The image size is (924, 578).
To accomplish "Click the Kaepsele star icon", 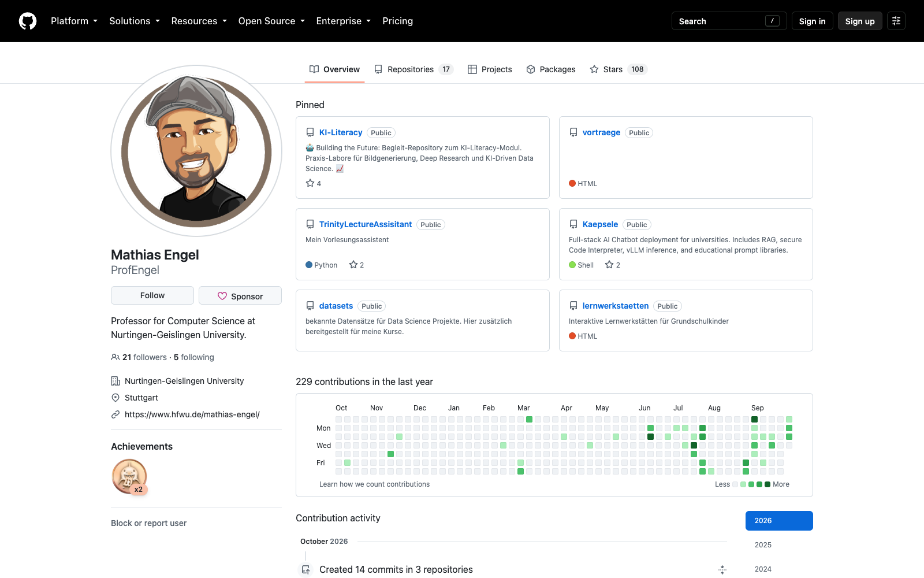I will click(609, 265).
